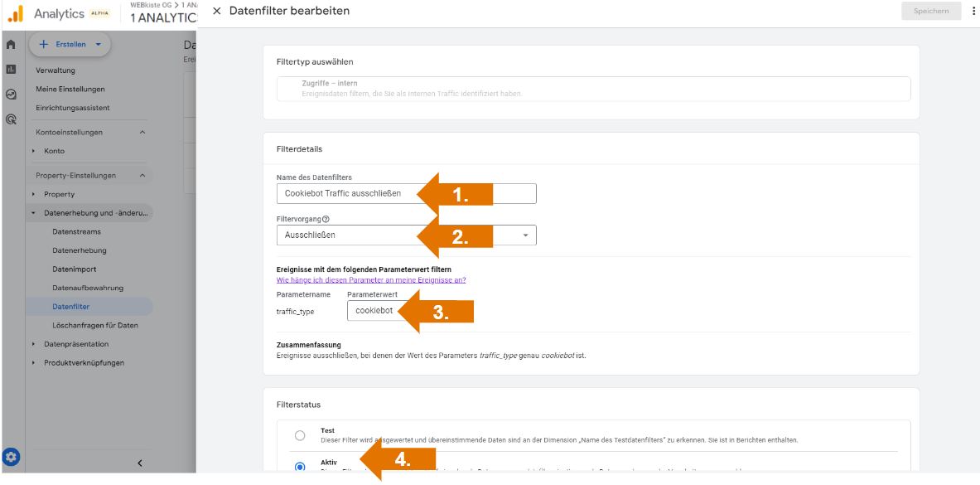Viewport: 980px width, 485px height.
Task: Open the Ausschließen dropdown
Action: coord(524,235)
